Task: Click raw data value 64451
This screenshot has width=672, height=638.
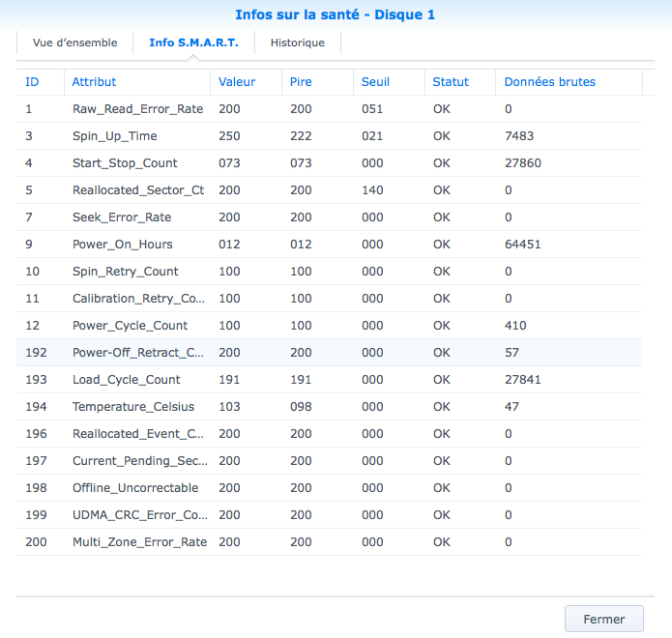Action: click(523, 245)
